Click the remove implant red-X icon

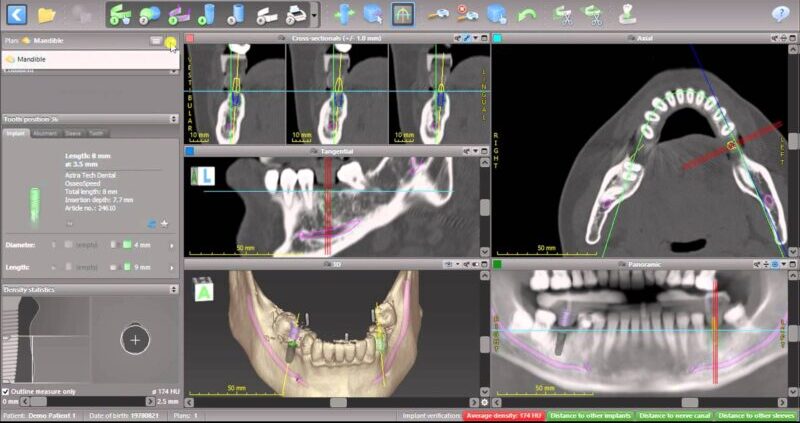pyautogui.click(x=467, y=14)
